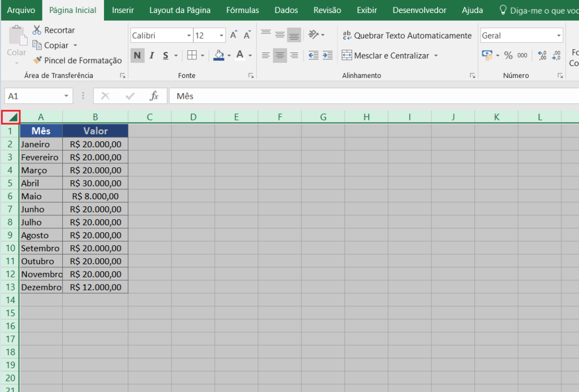The width and height of the screenshot is (579, 392).
Task: Toggle italic (I) formatting
Action: pyautogui.click(x=152, y=55)
